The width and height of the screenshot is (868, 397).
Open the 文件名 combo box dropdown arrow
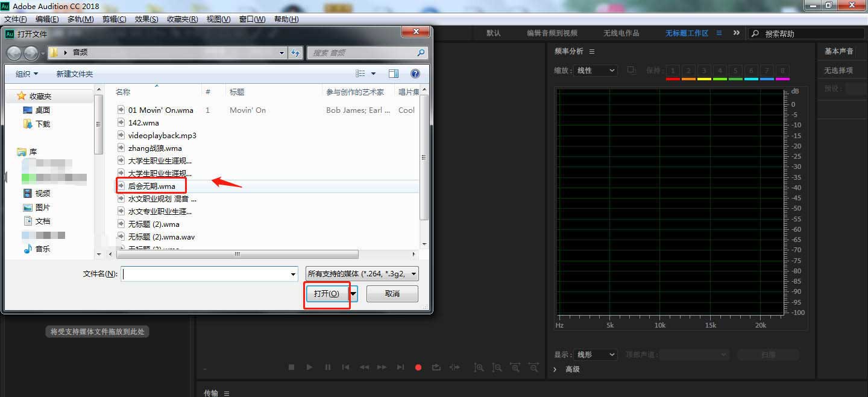tap(293, 274)
